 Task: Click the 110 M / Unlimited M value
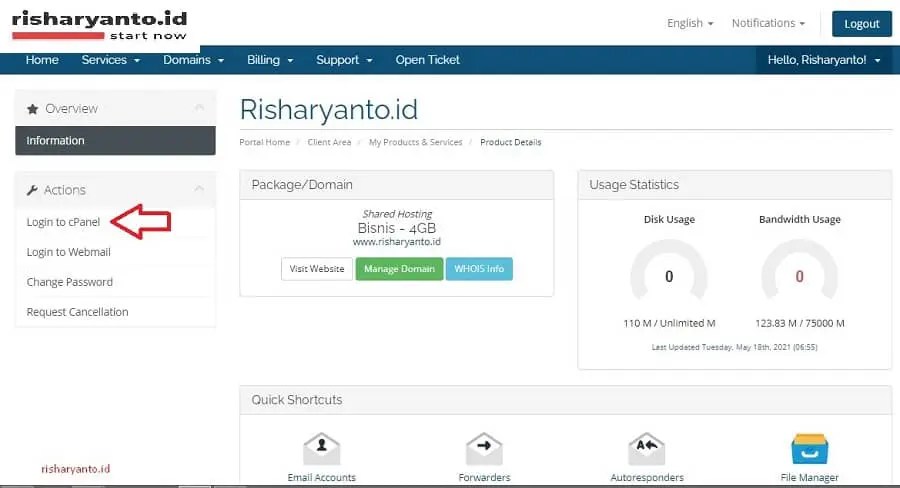click(x=669, y=323)
